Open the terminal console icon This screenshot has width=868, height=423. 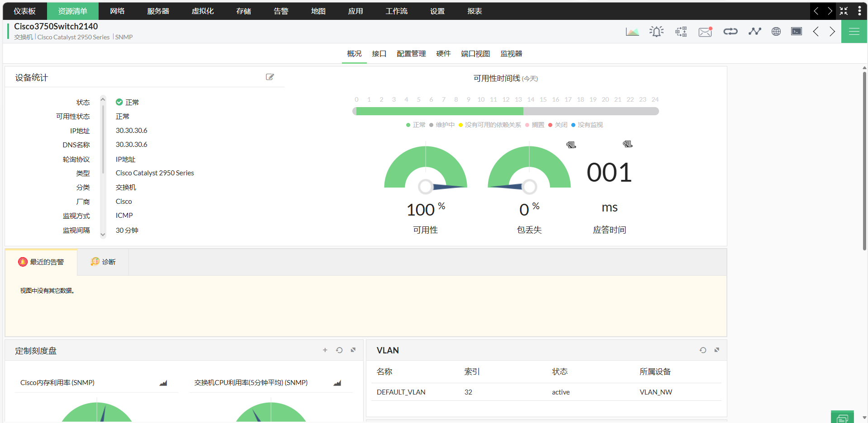point(796,31)
